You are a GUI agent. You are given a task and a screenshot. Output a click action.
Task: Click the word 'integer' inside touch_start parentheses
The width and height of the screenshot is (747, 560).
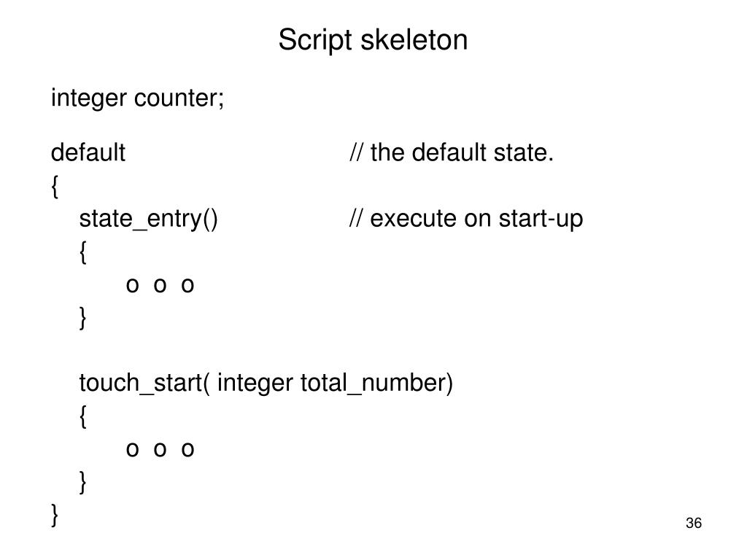tap(255, 384)
